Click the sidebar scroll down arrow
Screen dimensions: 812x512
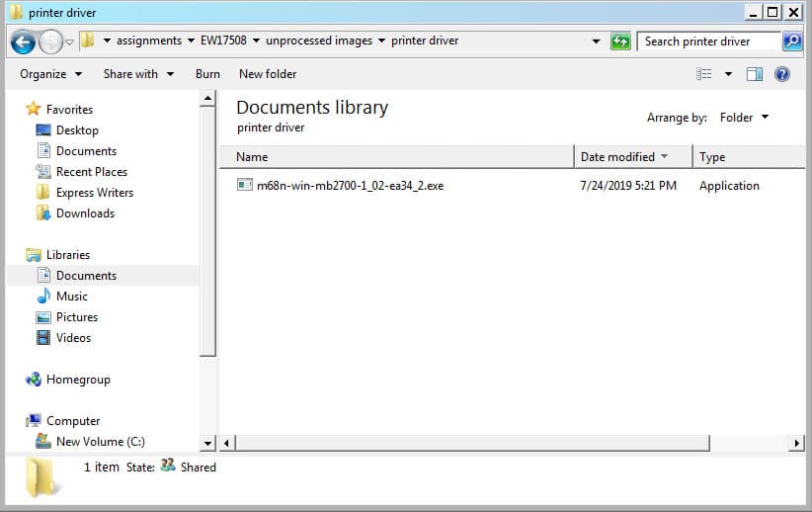pyautogui.click(x=208, y=443)
